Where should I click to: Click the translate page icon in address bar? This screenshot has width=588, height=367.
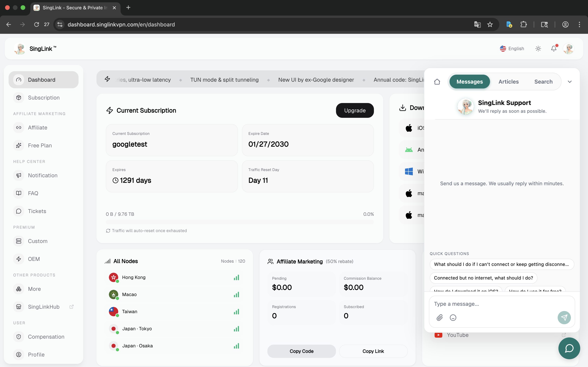pyautogui.click(x=477, y=24)
